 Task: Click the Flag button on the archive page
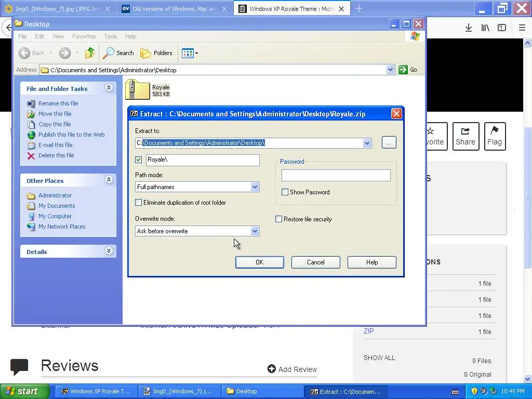coord(495,137)
